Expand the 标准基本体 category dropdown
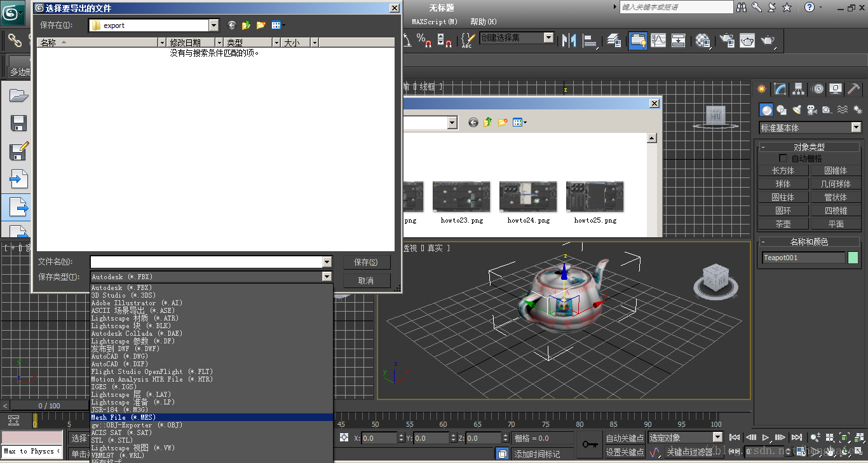868x463 pixels. 855,128
